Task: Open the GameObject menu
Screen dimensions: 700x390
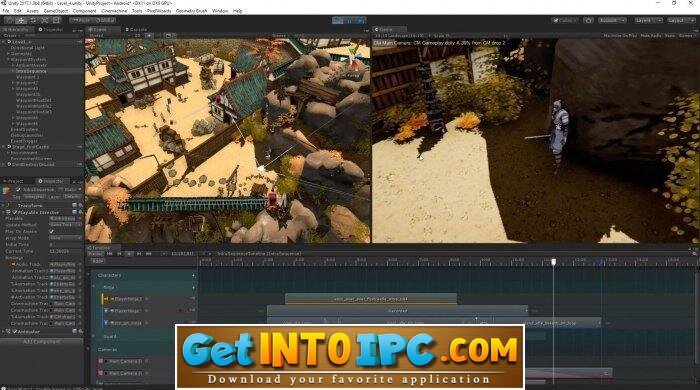Action: click(x=56, y=11)
